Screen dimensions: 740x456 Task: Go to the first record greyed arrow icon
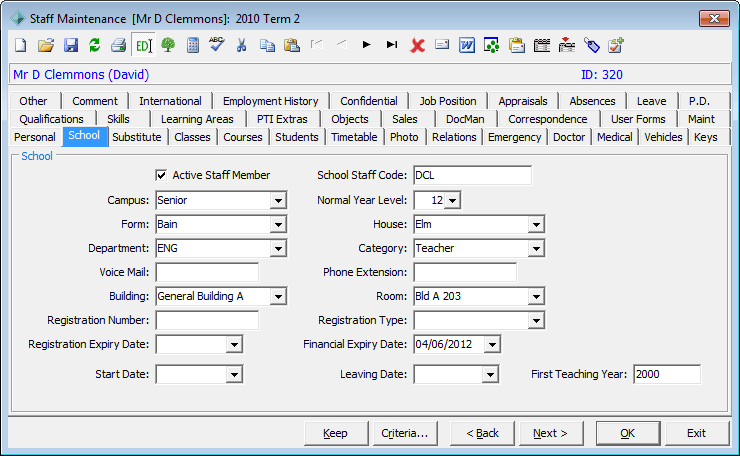(x=317, y=45)
